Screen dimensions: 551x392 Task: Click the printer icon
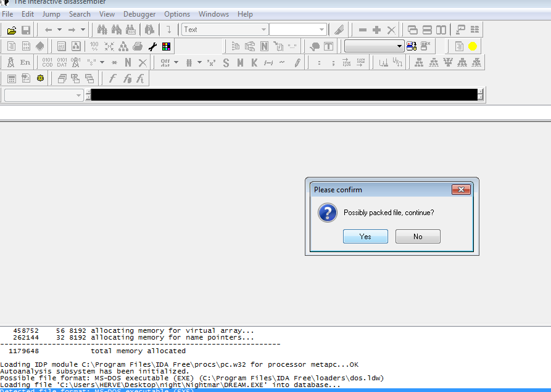point(138,46)
